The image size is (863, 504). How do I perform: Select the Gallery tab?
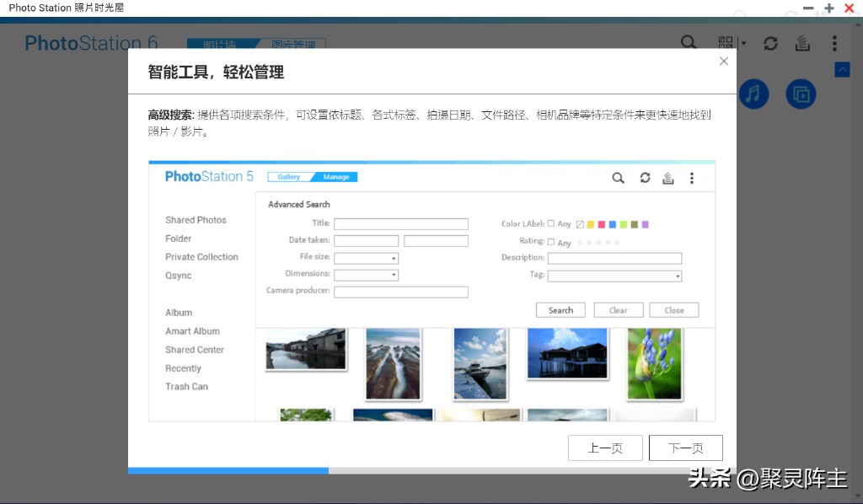pyautogui.click(x=289, y=177)
